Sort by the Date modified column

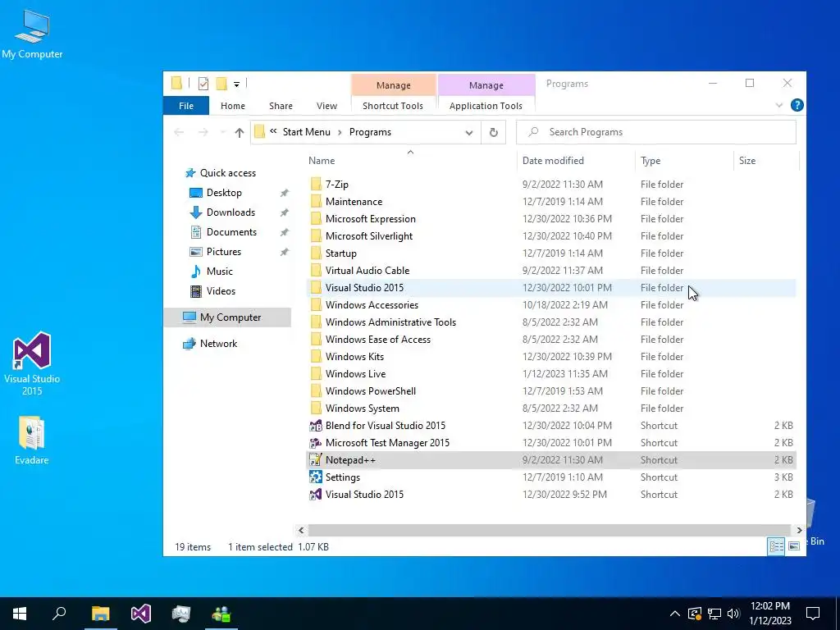576,161
